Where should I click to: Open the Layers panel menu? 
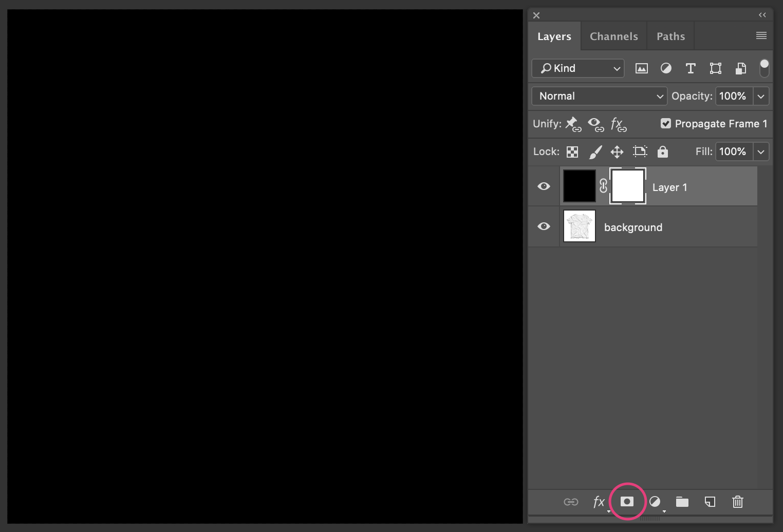click(x=761, y=35)
